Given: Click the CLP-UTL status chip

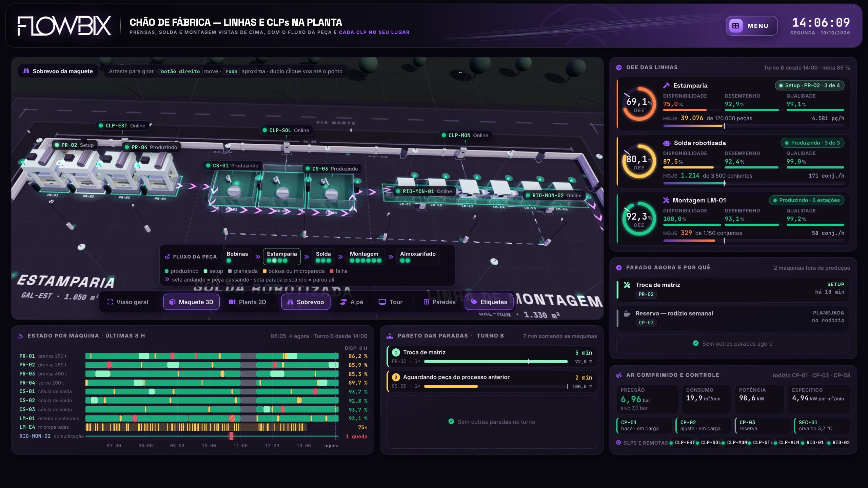Looking at the screenshot, I should [x=761, y=443].
